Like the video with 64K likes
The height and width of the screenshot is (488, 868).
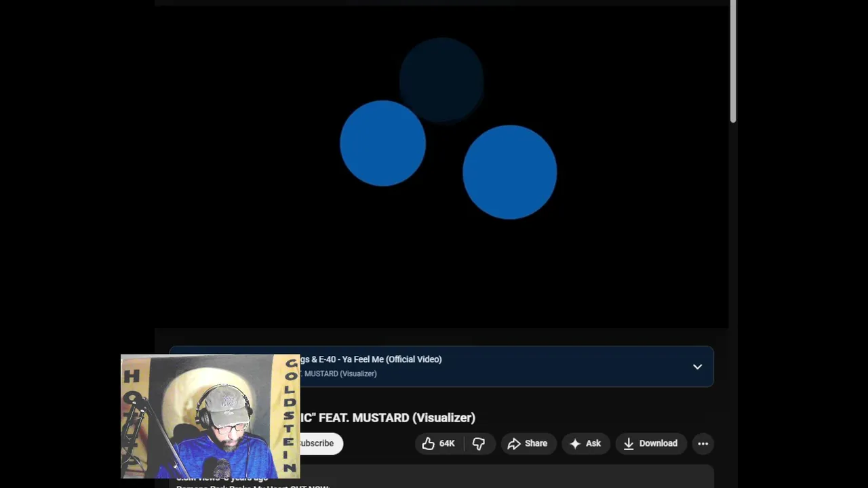click(438, 443)
